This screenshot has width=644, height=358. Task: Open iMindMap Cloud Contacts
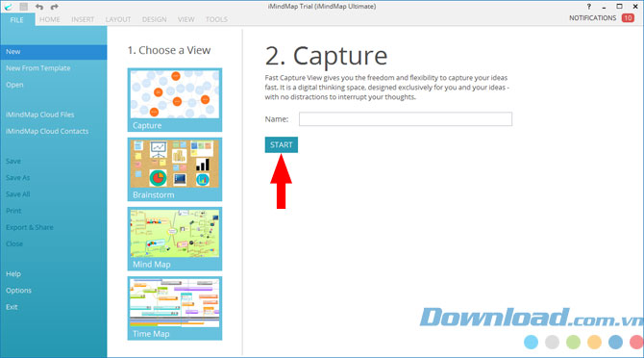(x=47, y=131)
